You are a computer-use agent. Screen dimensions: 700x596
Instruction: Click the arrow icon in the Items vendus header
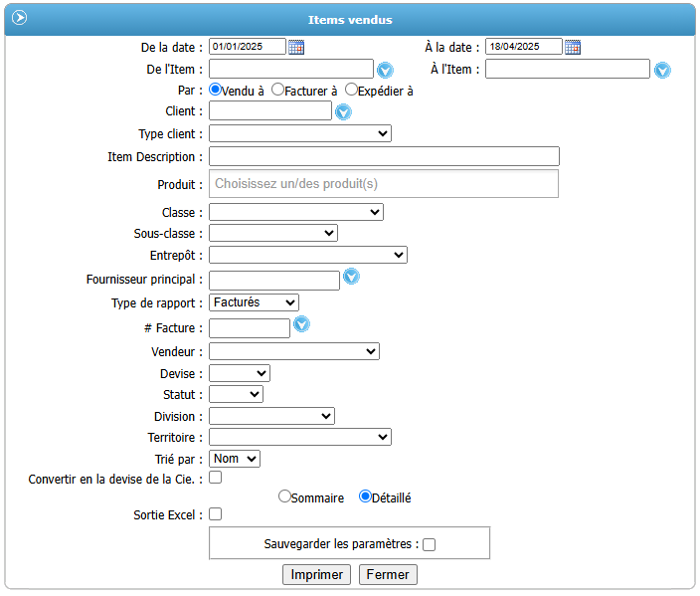coord(19,18)
